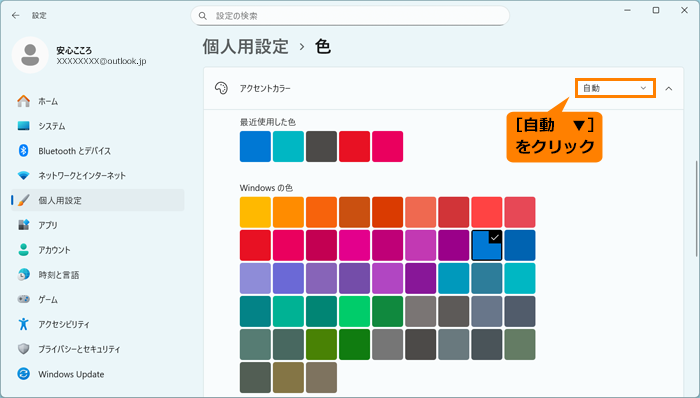Open 時刻と言語 settings
Screen dimensions: 700x398
coord(98,275)
